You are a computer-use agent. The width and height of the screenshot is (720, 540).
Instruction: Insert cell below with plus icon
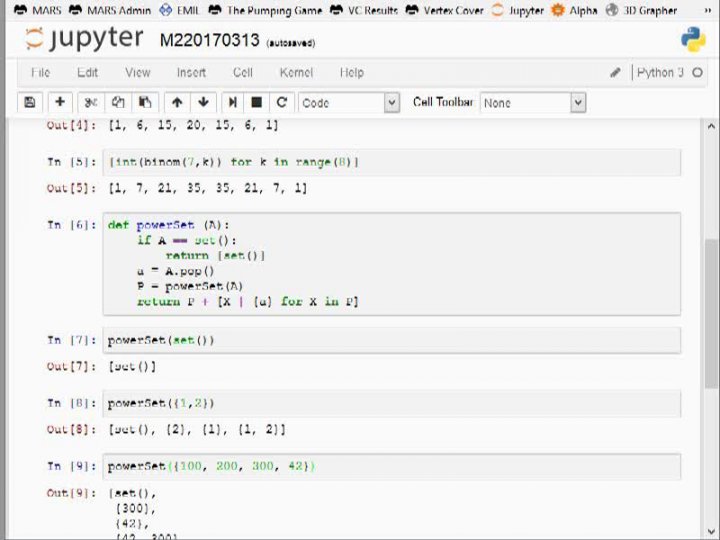tap(60, 102)
